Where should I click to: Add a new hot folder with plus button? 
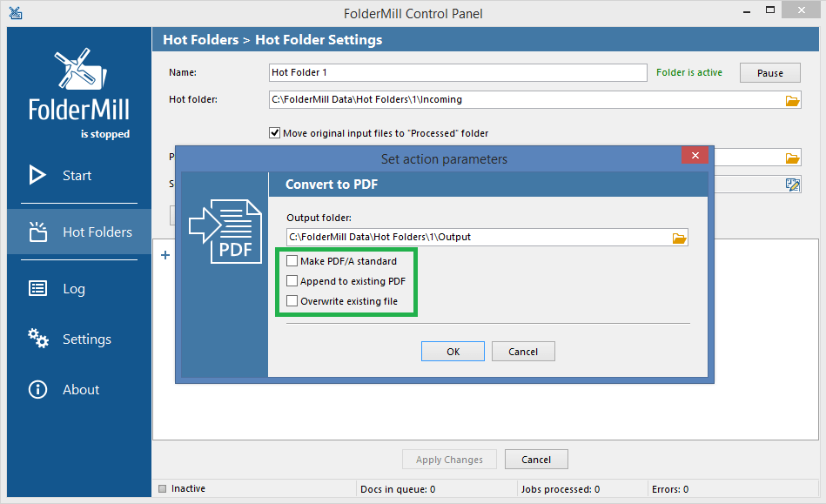(x=165, y=255)
